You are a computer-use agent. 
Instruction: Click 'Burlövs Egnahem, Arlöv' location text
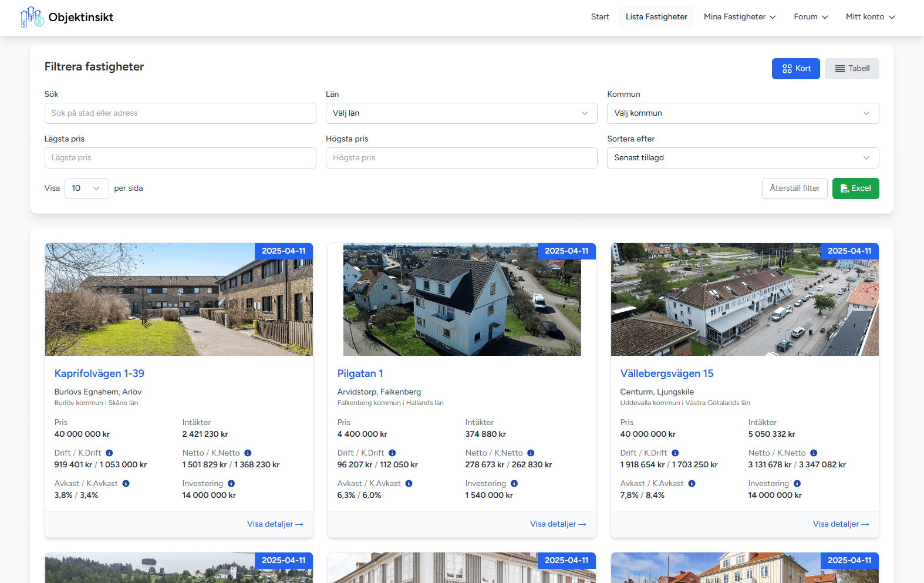pyautogui.click(x=98, y=392)
